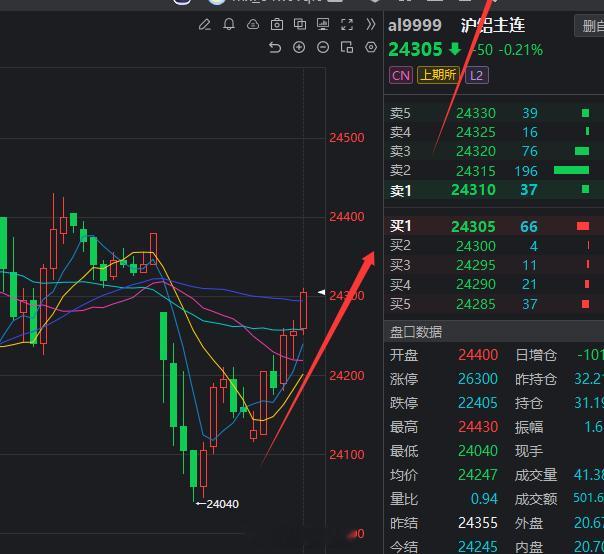Click the -0.21% change value

pyautogui.click(x=521, y=50)
